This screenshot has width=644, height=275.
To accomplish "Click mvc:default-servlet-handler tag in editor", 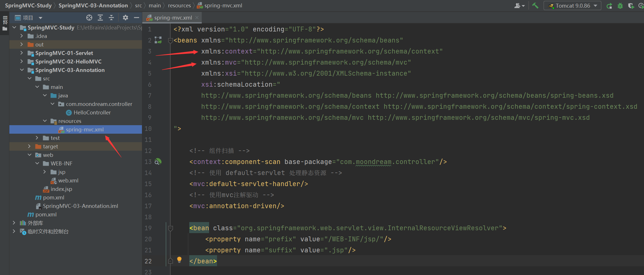I will pos(249,184).
